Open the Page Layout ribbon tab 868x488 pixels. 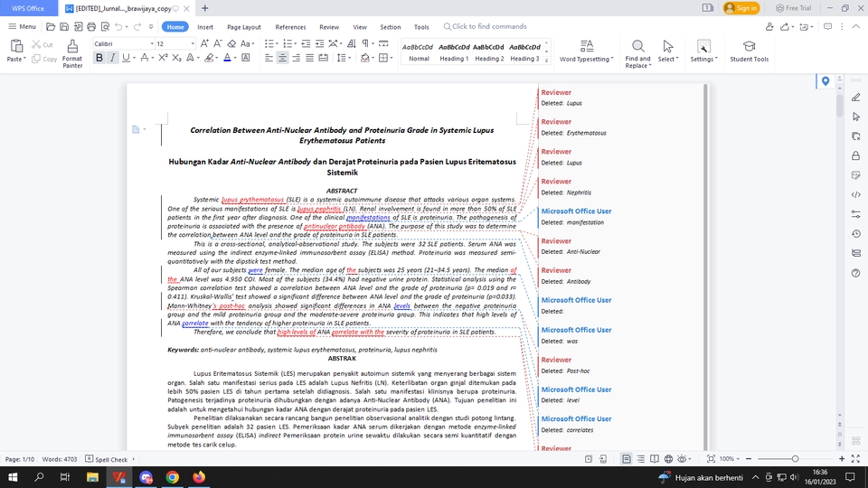244,26
